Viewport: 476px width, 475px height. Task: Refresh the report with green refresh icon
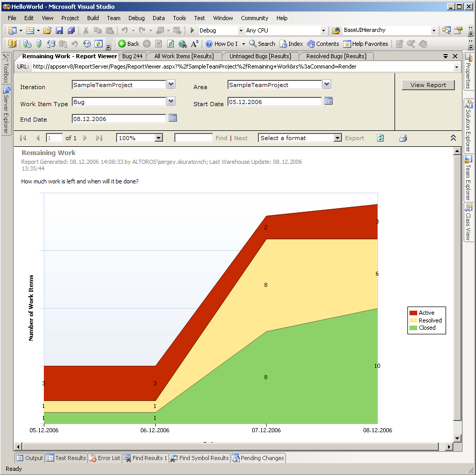click(x=381, y=138)
